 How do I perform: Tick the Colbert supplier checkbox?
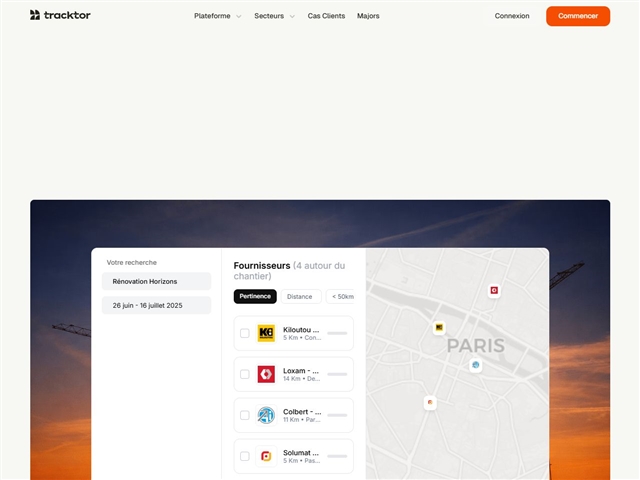pos(245,415)
